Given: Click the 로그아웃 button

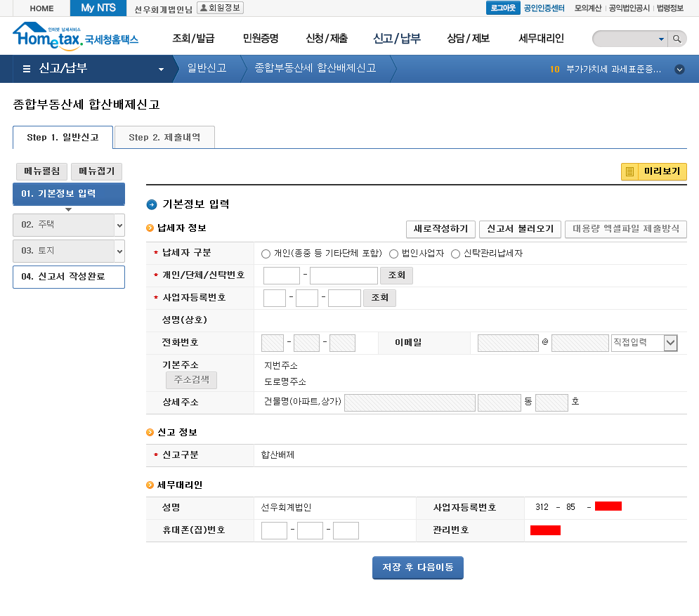Looking at the screenshot, I should point(502,8).
